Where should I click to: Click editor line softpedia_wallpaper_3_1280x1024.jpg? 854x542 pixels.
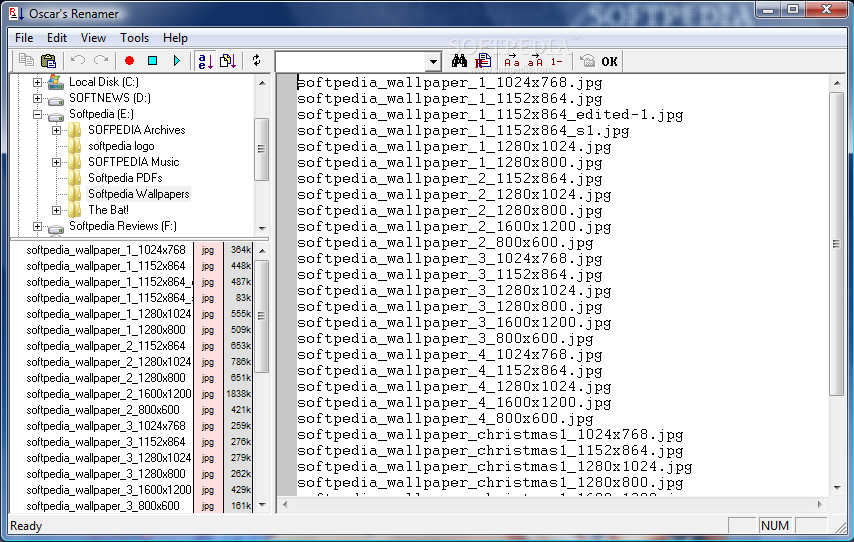(454, 291)
